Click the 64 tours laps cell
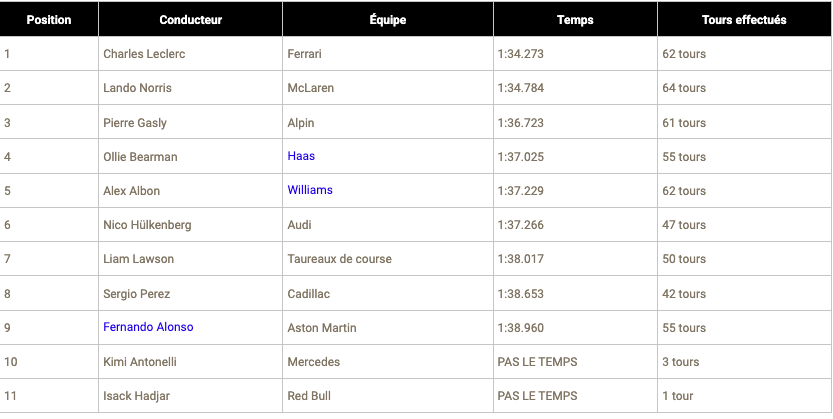 [684, 88]
